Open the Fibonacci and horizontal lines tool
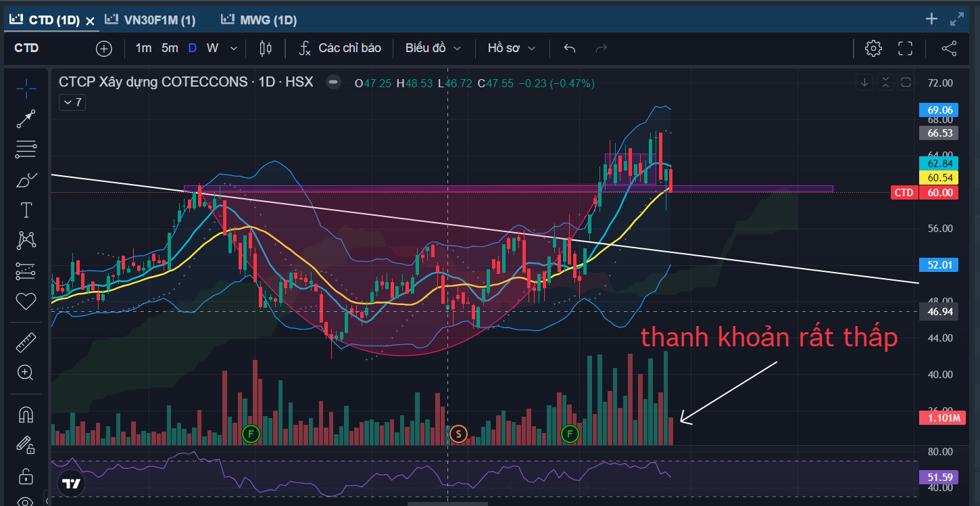 (26, 149)
